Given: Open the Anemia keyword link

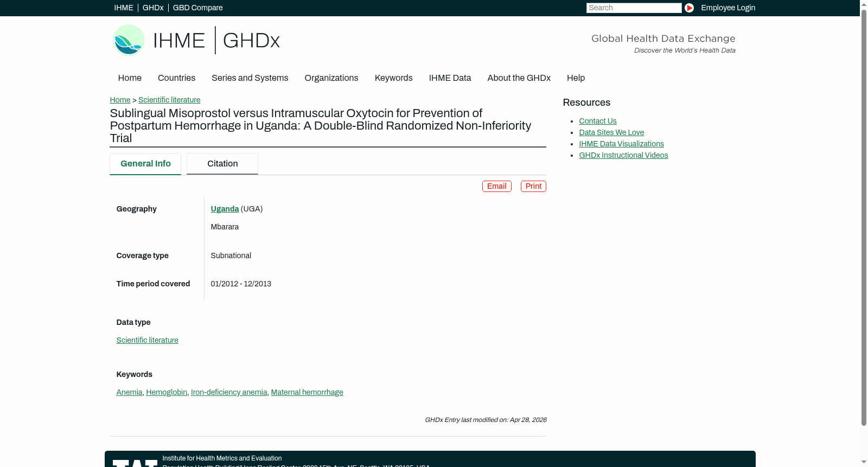Looking at the screenshot, I should tap(129, 392).
